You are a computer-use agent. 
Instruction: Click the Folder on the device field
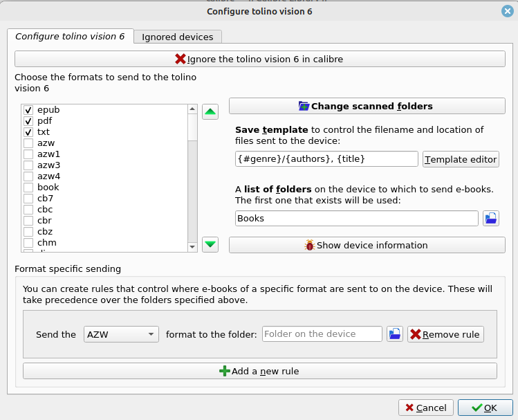point(322,334)
